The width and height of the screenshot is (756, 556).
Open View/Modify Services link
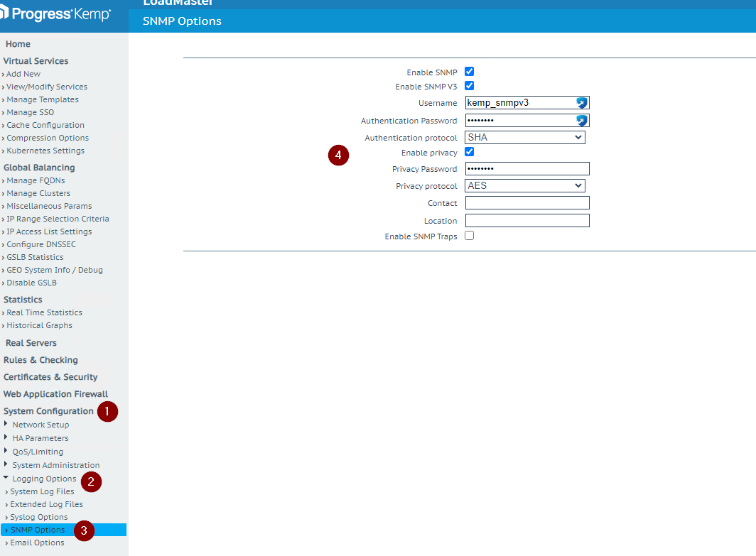pos(47,87)
